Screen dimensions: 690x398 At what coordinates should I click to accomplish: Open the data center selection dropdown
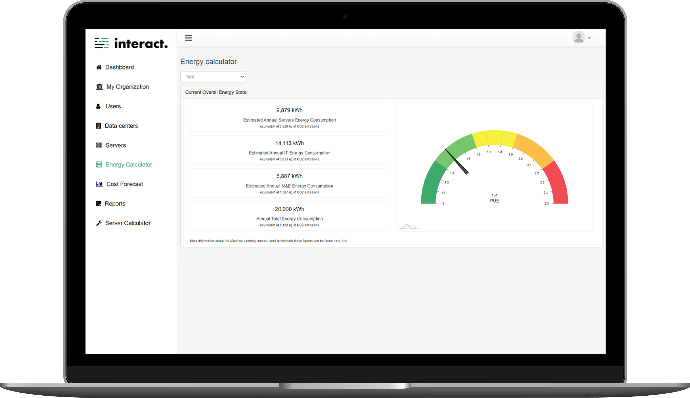[x=213, y=77]
